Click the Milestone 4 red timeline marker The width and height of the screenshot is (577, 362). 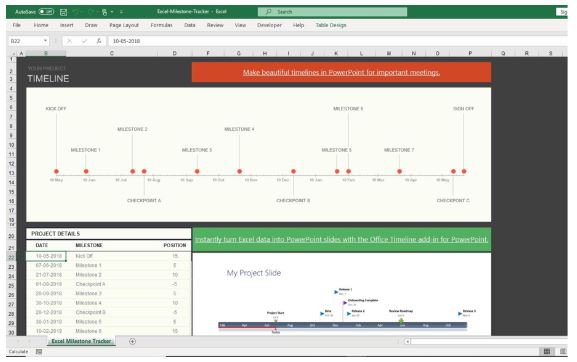(x=240, y=171)
